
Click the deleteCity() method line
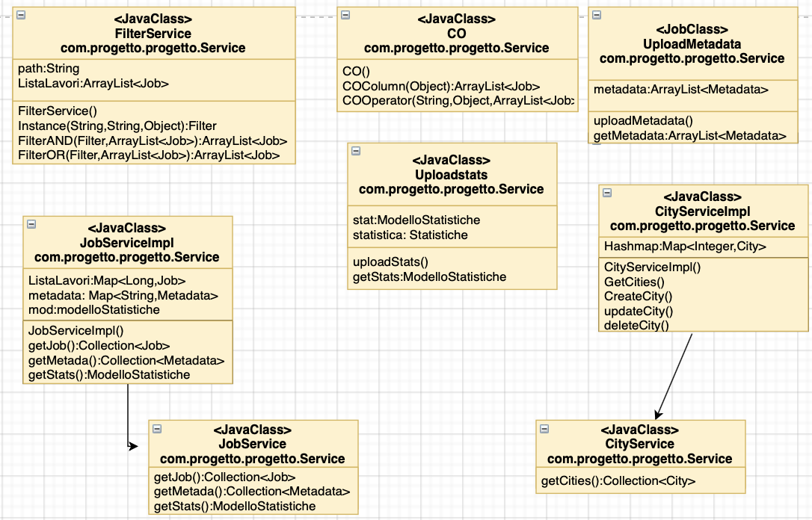(636, 326)
